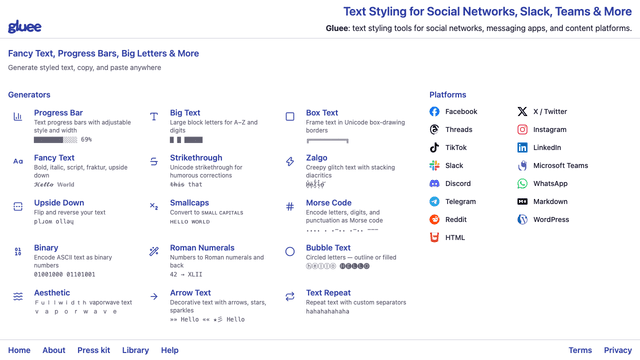Click the Facebook logo icon
This screenshot has width=640, height=360.
pyautogui.click(x=434, y=111)
